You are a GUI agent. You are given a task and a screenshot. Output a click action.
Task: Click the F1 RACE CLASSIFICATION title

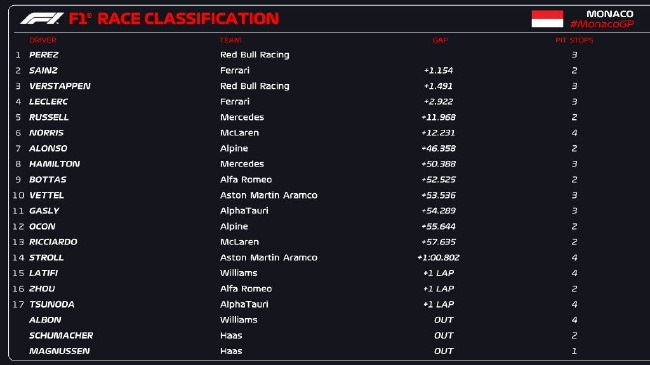coord(174,19)
